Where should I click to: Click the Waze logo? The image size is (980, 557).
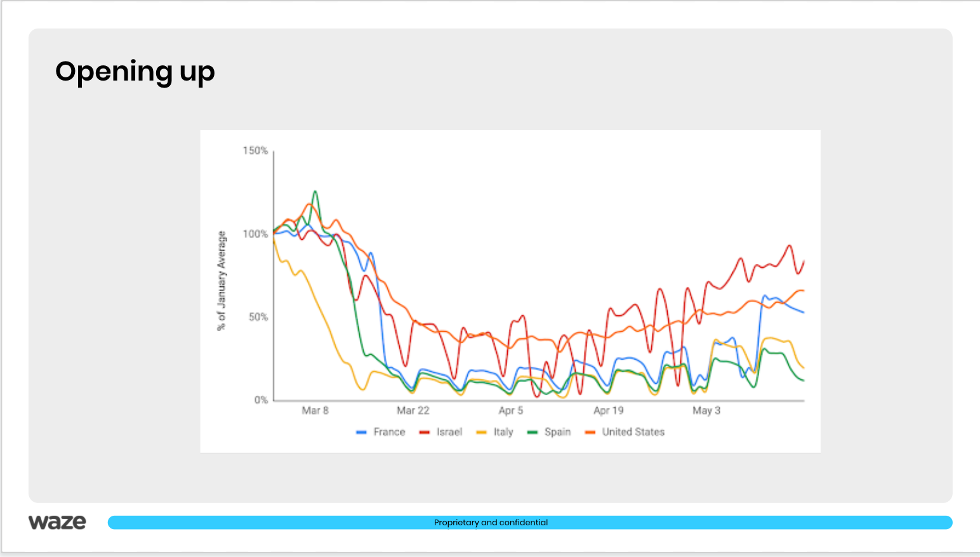(x=58, y=521)
